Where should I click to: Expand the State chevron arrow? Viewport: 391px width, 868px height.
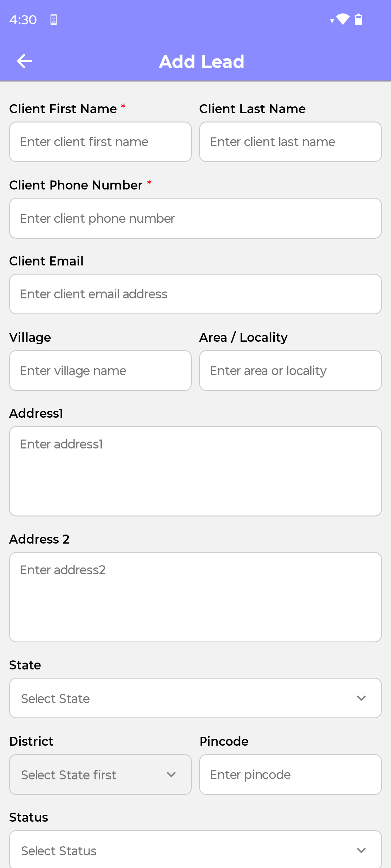(361, 698)
